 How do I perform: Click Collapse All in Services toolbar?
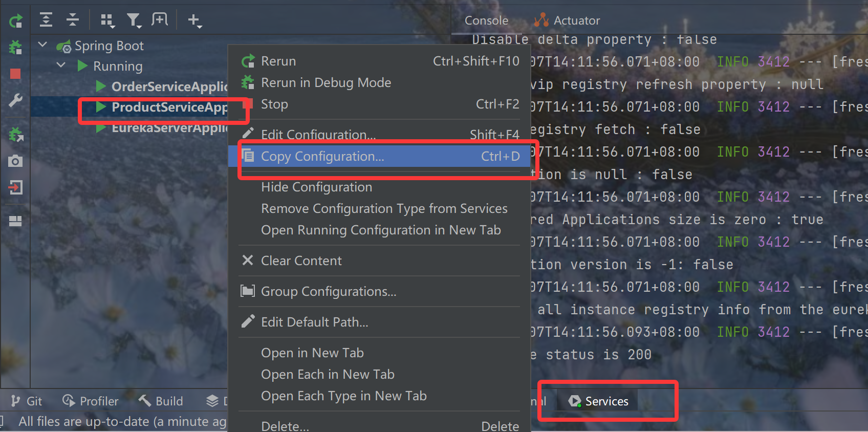73,20
